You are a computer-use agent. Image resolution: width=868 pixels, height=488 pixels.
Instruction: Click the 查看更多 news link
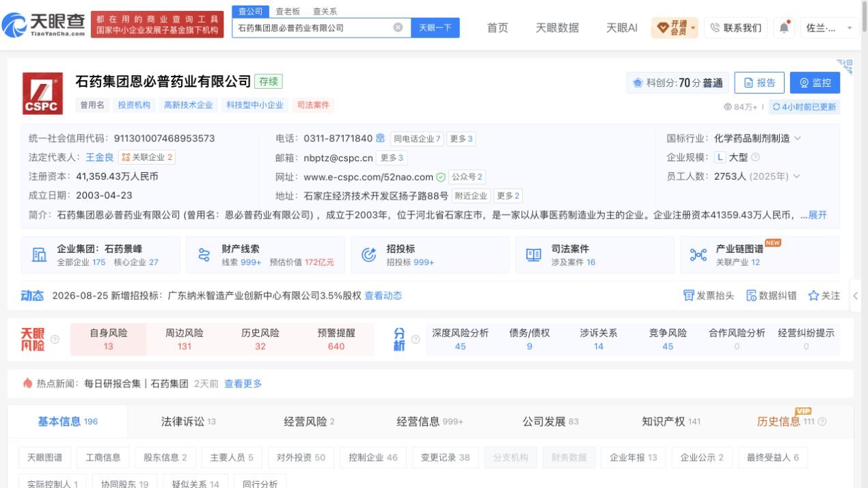pos(243,383)
